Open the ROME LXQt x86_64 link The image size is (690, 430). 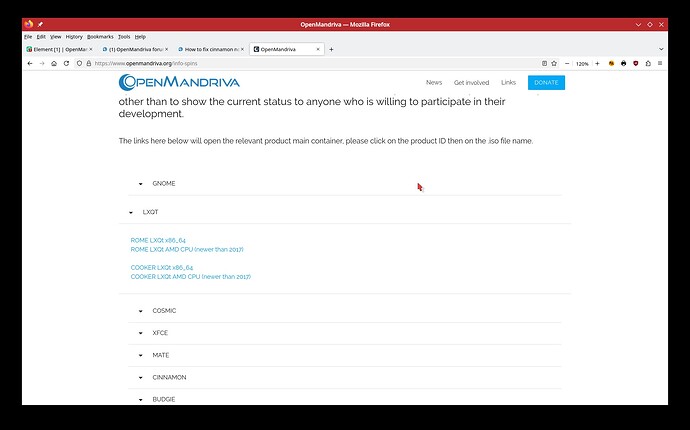pos(158,240)
